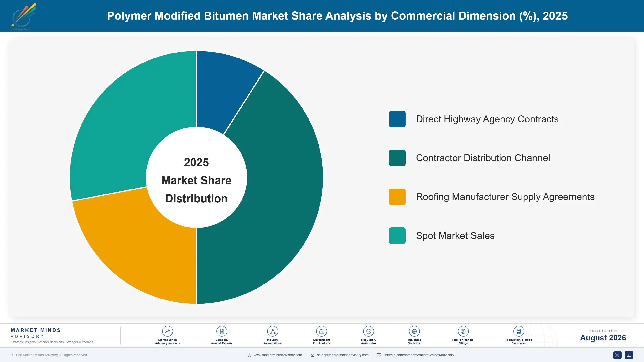Click the chart title text in header
Screen dimensions: 644x362
point(337,16)
